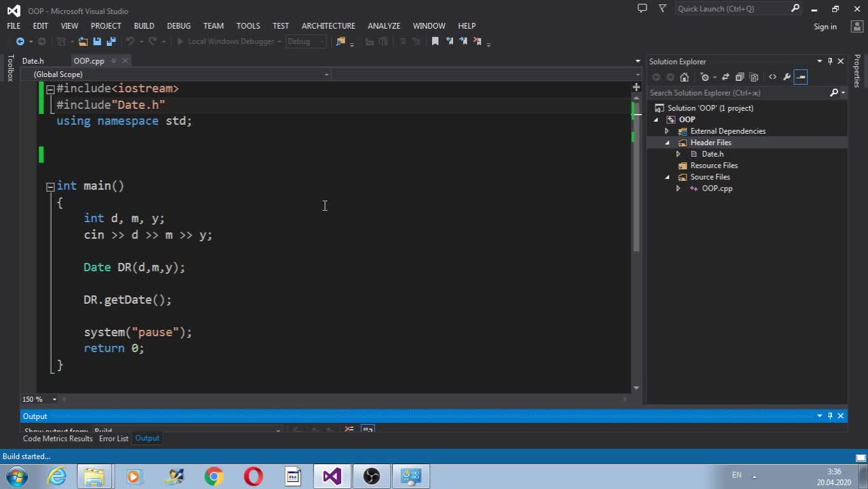
Task: Click the Find in Files icon
Action: point(340,41)
